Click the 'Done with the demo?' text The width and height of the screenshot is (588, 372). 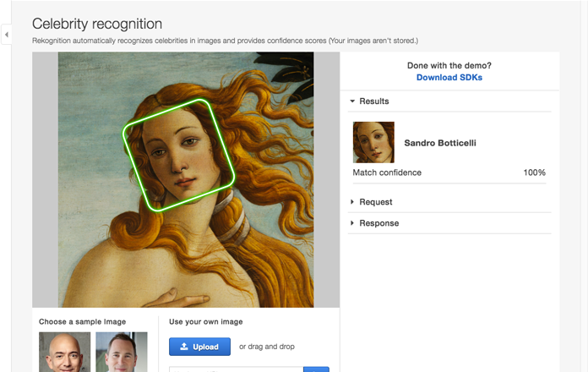pos(449,65)
